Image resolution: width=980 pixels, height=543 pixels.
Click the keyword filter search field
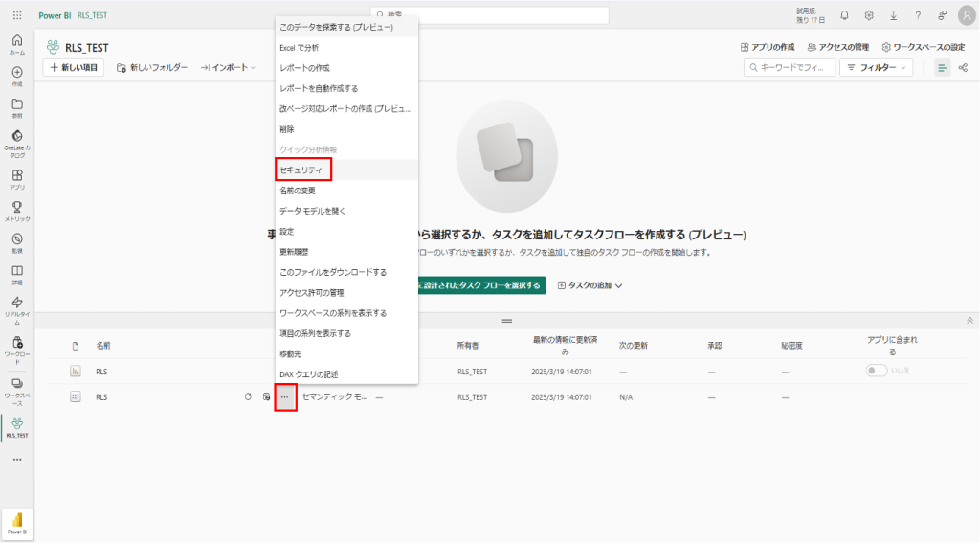[x=788, y=67]
